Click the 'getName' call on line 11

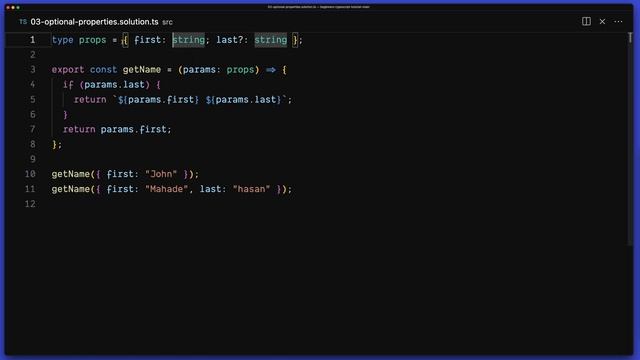(x=71, y=189)
